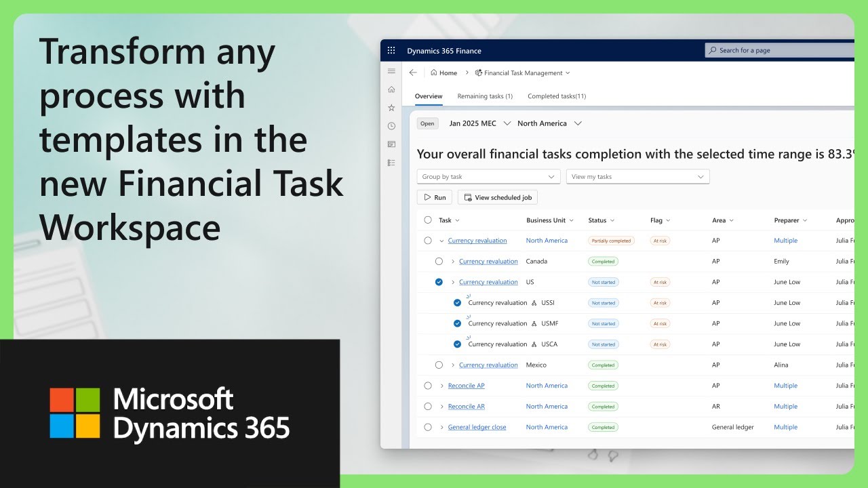Click the legal entity icon beside USMF

534,324
